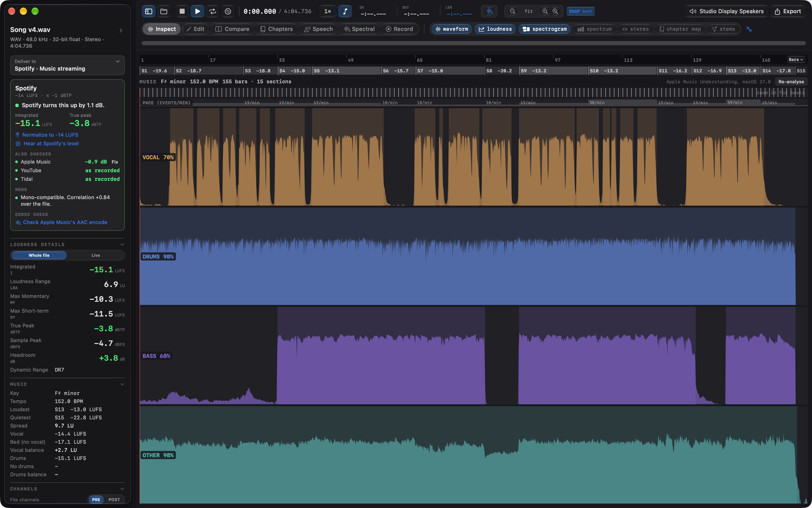The width and height of the screenshot is (812, 508).
Task: Collapse the Channels section
Action: (x=122, y=489)
